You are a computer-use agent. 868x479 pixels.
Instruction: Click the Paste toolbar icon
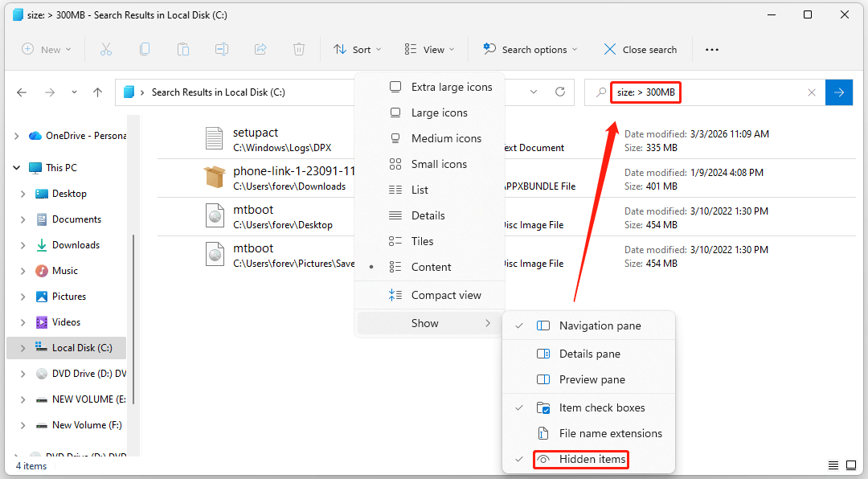click(183, 49)
